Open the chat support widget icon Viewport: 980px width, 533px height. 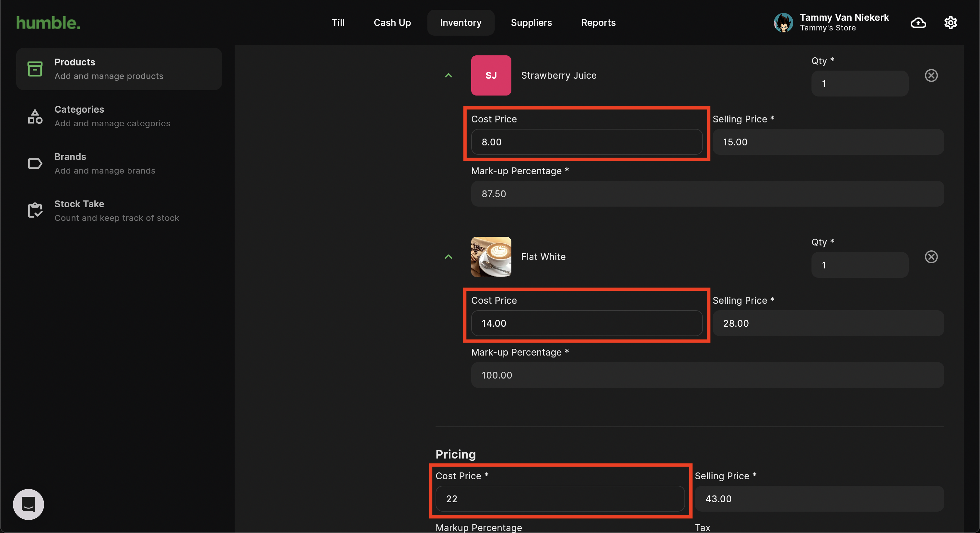(x=29, y=504)
